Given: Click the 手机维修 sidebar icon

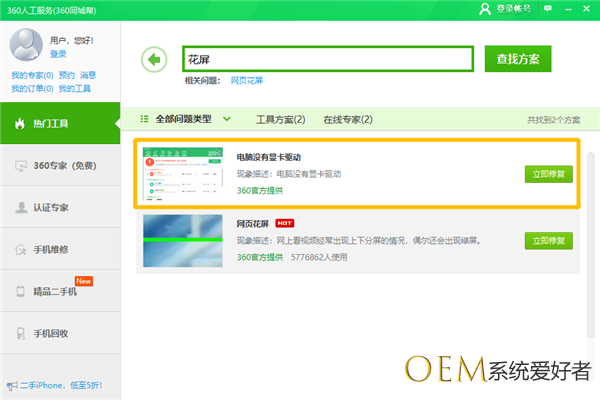Looking at the screenshot, I should click(19, 249).
